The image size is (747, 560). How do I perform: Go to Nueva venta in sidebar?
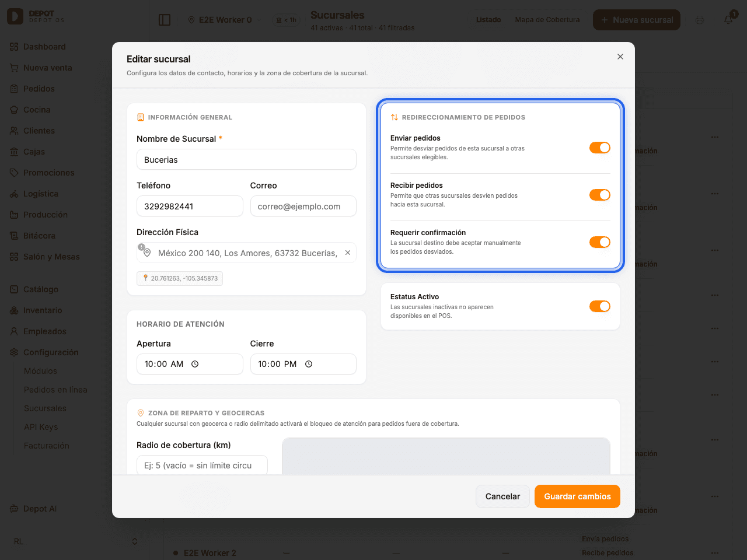pos(47,68)
